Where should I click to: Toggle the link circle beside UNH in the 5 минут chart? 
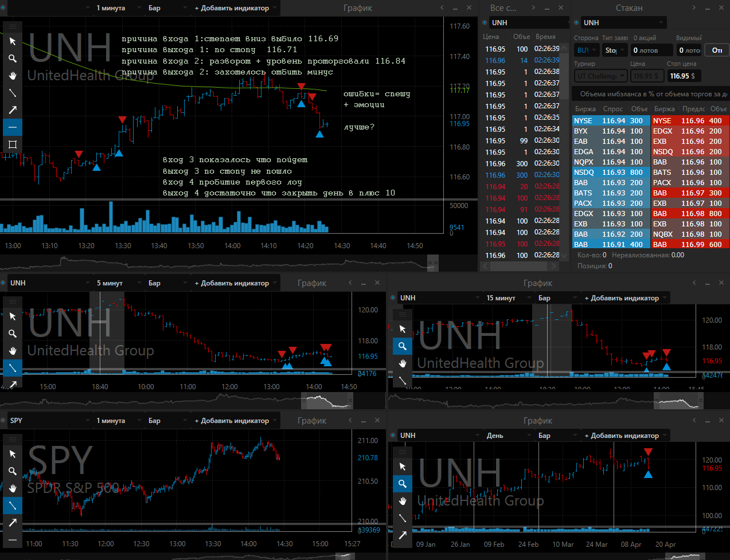click(x=3, y=283)
